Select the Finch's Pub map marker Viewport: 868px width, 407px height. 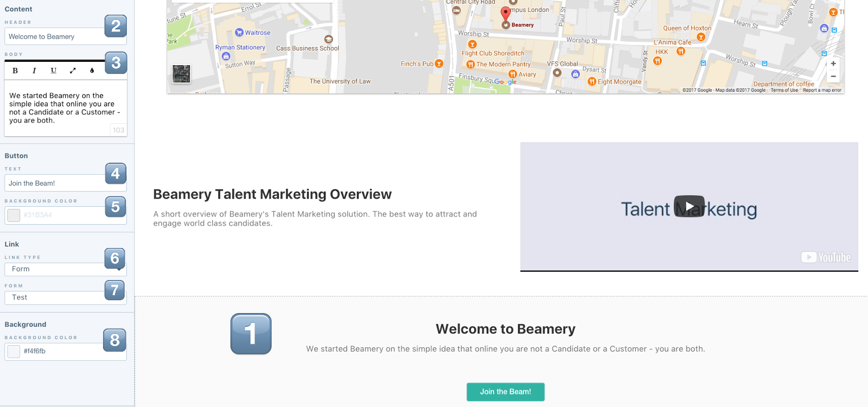point(439,64)
